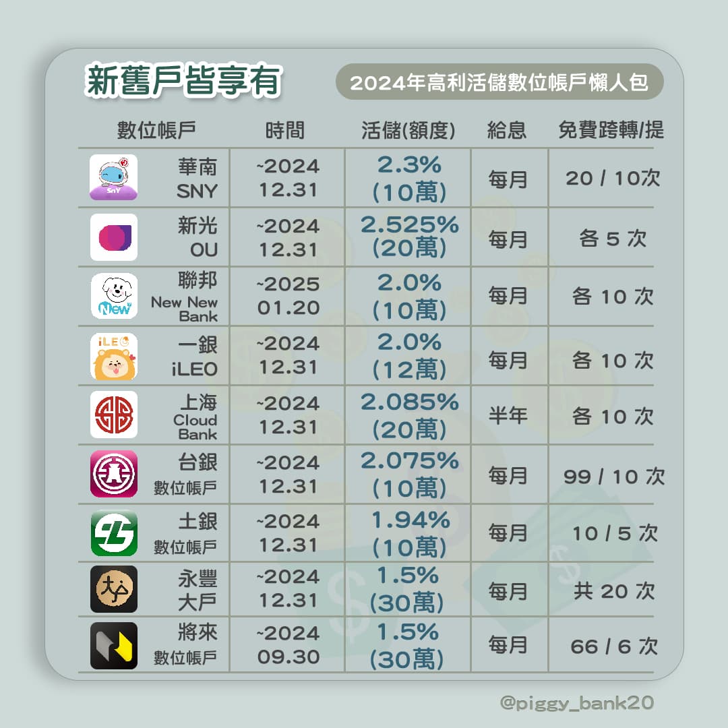
Task: Click the rate 2.075% (10萬)
Action: [409, 474]
